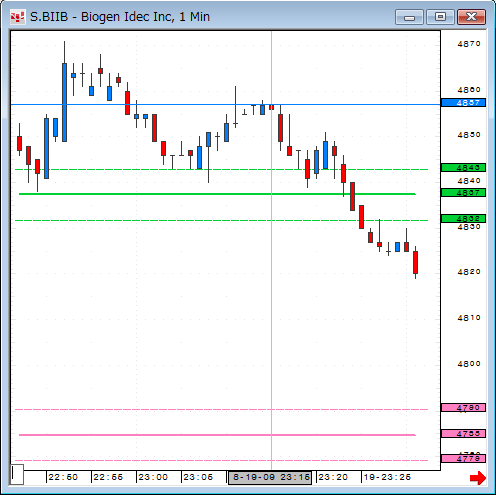Click the highlighted 8-19-09 23:15 time label

coord(270,478)
